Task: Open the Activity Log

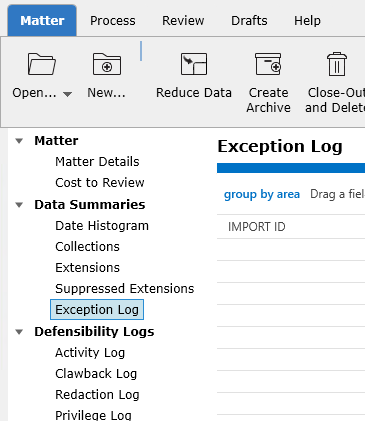Action: [90, 353]
